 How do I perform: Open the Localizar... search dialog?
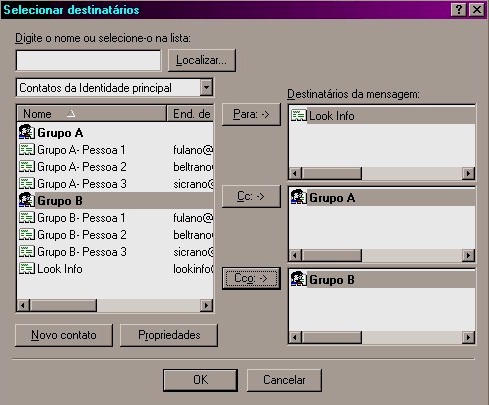pos(202,60)
